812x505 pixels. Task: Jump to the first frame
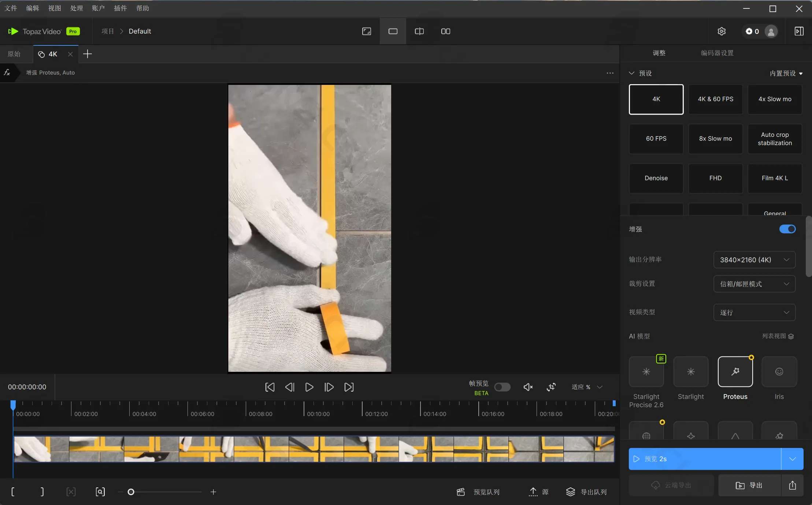(270, 387)
